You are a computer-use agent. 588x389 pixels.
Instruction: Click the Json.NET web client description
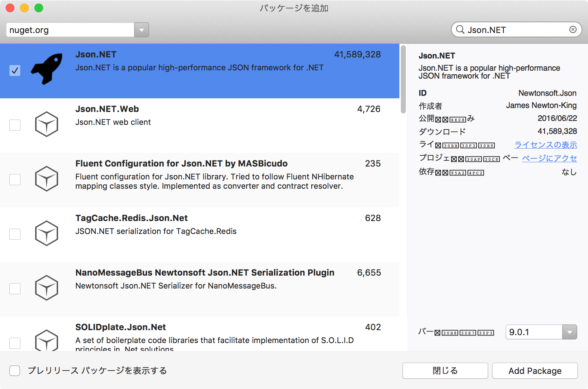(113, 122)
